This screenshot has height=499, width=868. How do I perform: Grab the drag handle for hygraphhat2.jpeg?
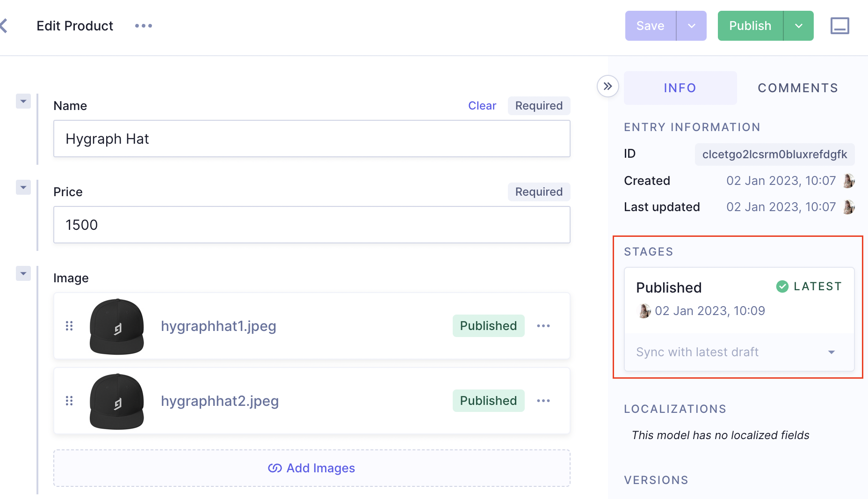69,401
